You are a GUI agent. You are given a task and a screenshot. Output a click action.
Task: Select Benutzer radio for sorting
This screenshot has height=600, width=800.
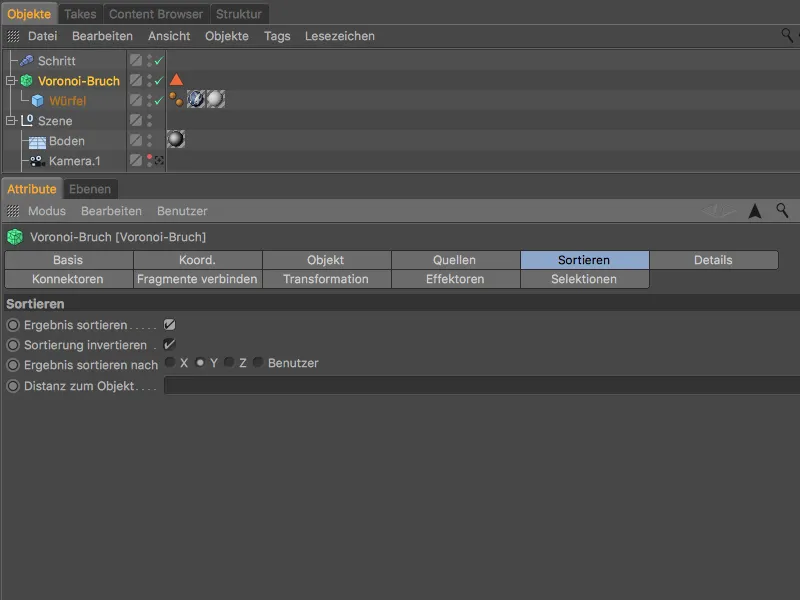(258, 362)
